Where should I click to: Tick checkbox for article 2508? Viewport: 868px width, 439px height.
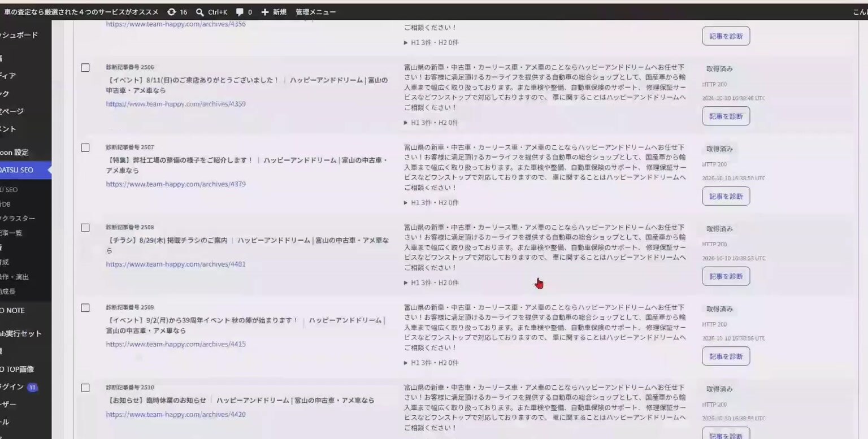85,228
